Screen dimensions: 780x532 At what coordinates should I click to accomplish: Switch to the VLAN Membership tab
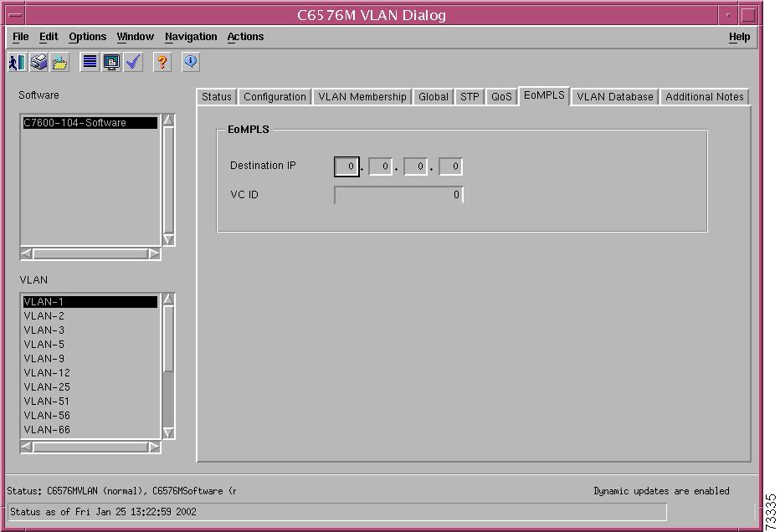362,97
